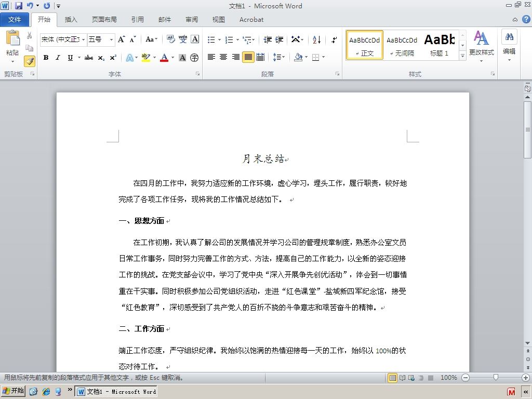Open the font size 五号 dropdown
Image resolution: width=532 pixels, height=399 pixels.
[111, 39]
